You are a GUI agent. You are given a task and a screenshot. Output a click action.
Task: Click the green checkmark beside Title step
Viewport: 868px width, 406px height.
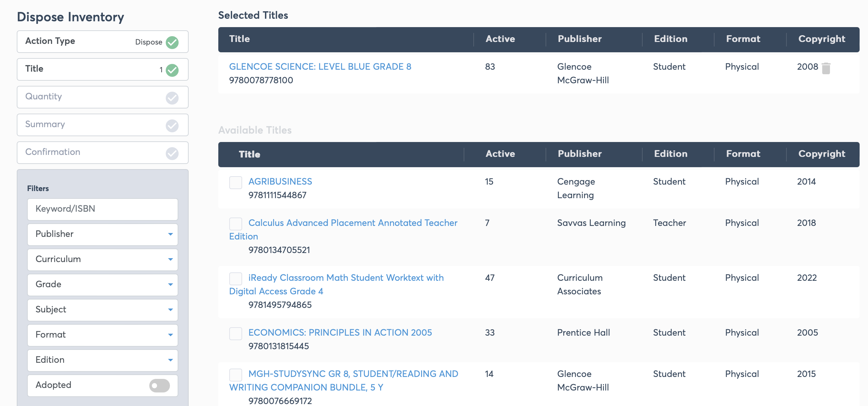tap(172, 70)
